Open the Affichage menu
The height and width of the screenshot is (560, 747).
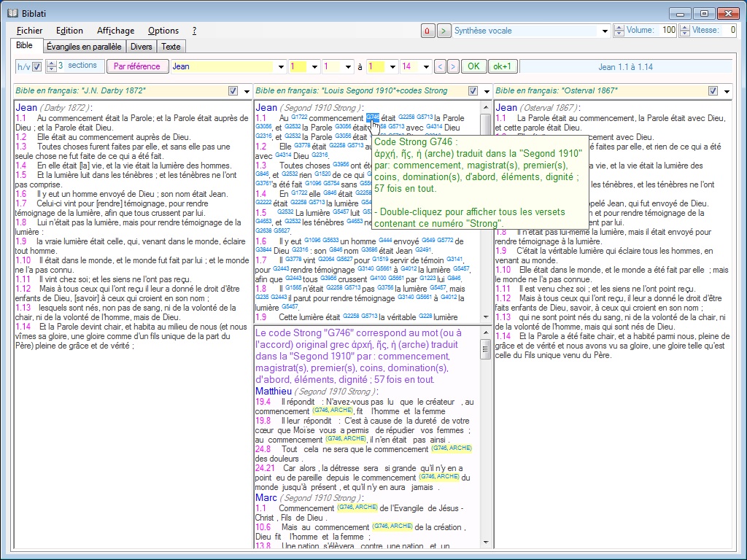pyautogui.click(x=115, y=31)
